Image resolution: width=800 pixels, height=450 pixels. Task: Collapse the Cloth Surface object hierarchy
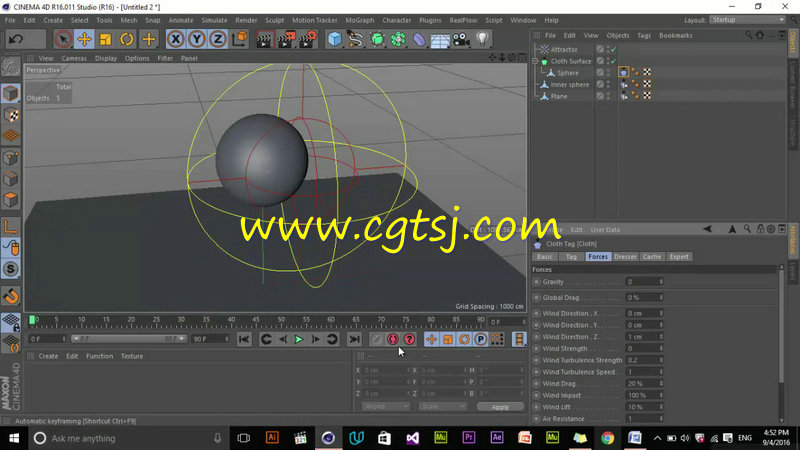(x=535, y=61)
